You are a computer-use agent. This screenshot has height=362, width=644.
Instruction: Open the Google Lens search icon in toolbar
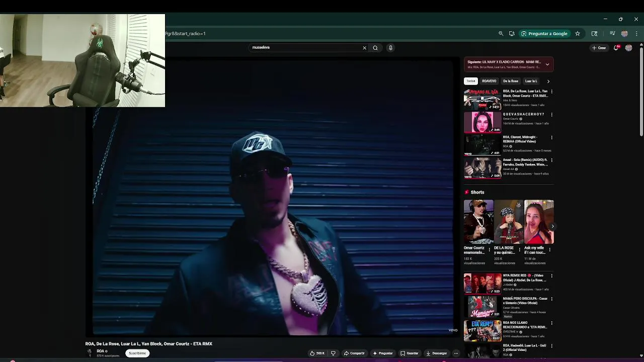(594, 34)
